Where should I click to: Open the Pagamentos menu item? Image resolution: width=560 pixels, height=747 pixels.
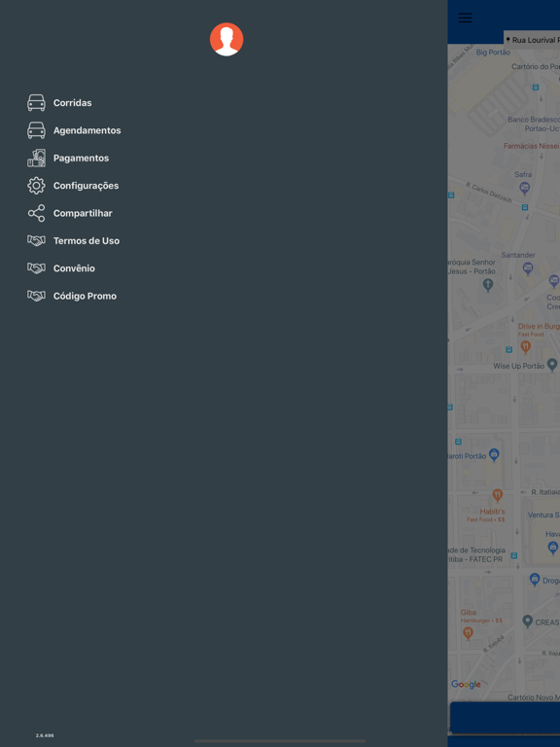tap(81, 159)
